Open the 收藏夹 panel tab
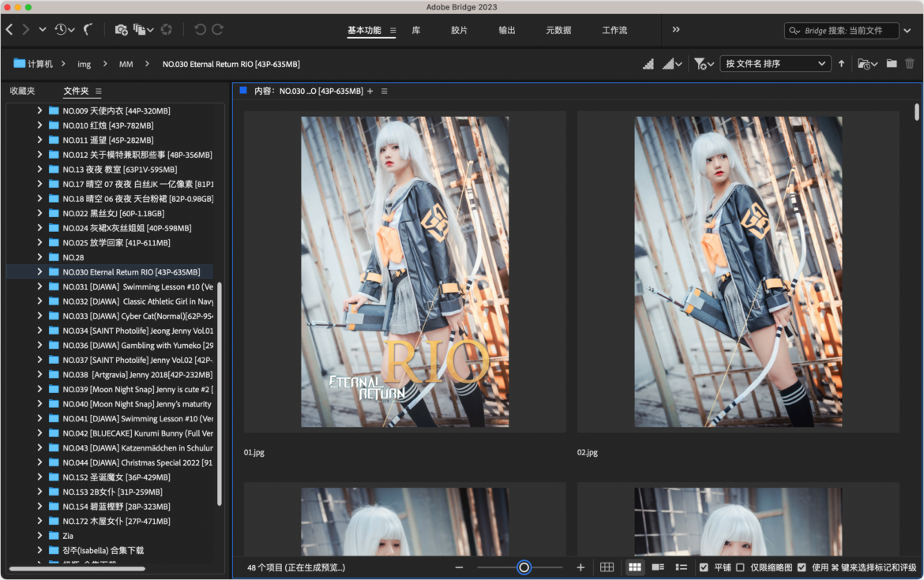Viewport: 924px width, 580px height. click(x=22, y=91)
